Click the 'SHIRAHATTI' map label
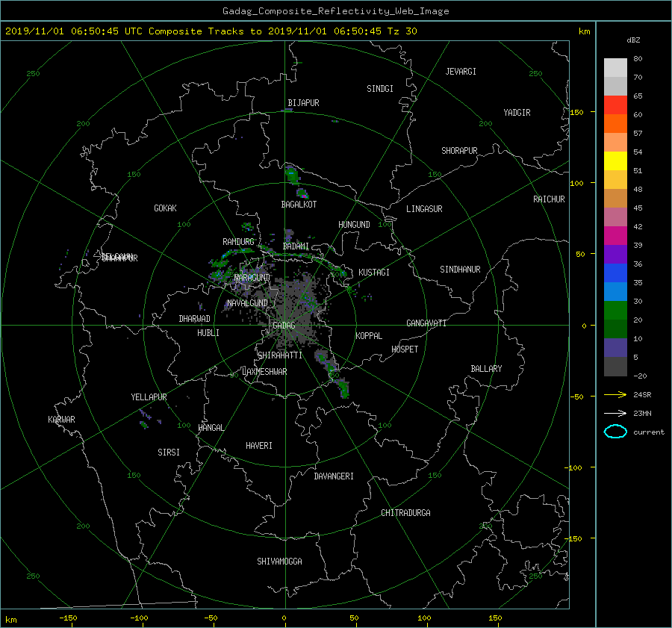The height and width of the screenshot is (628, 672). (280, 355)
